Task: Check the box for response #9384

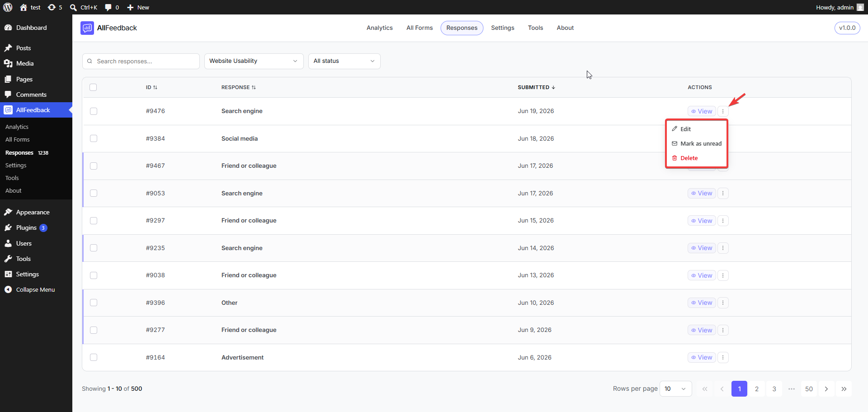Action: point(94,138)
